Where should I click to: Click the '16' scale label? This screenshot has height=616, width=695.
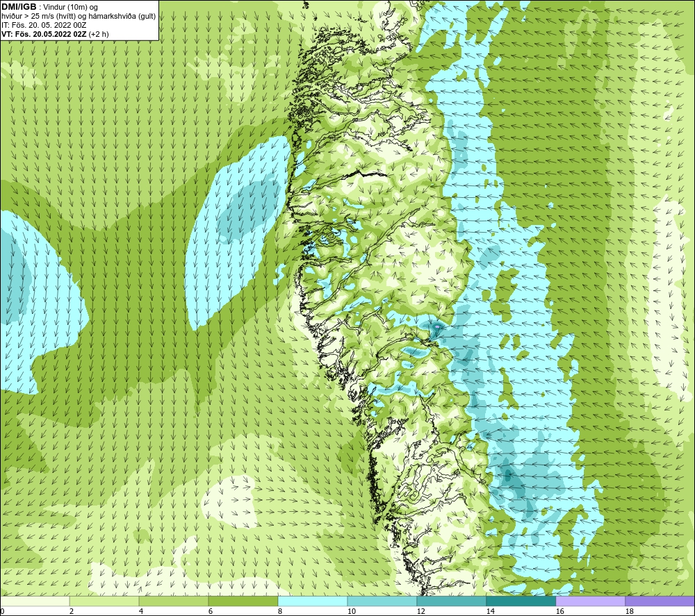point(559,612)
